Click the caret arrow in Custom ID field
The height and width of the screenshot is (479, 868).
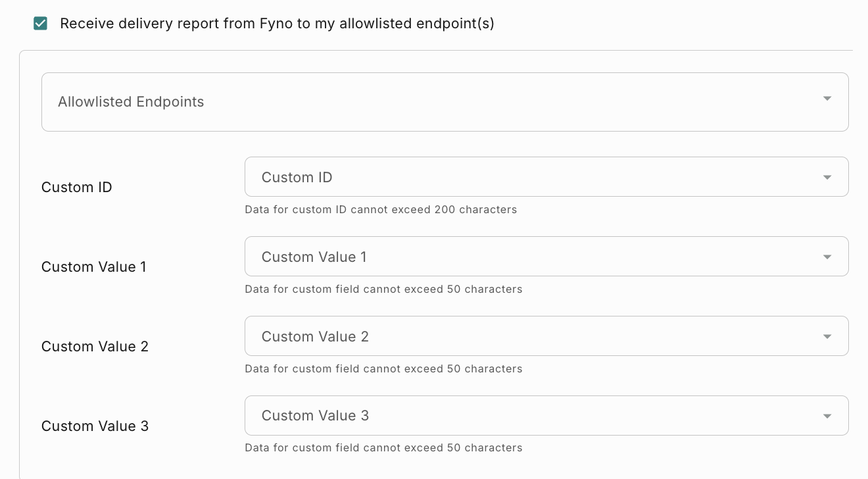pos(827,178)
